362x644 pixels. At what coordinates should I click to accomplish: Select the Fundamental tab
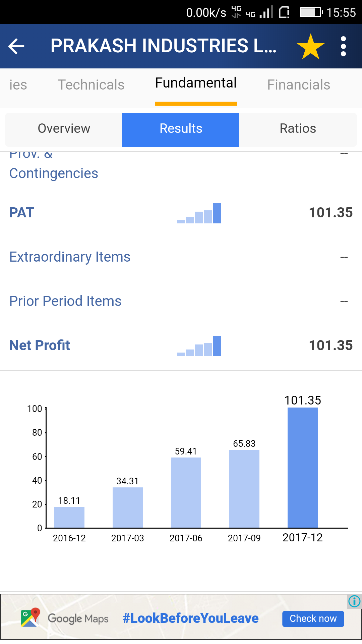pyautogui.click(x=196, y=83)
